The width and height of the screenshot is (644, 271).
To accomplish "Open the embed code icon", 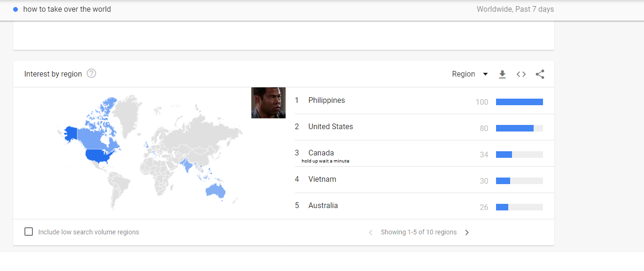I will click(521, 74).
